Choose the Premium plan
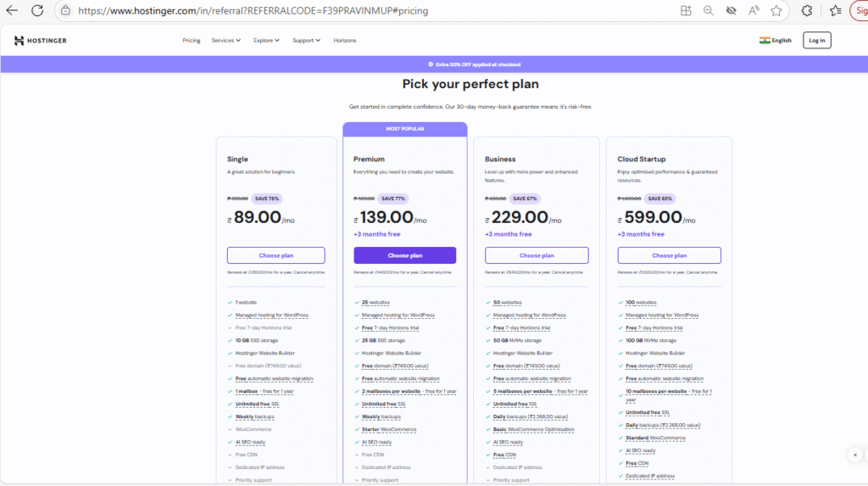Viewport: 868px width, 486px height. [x=404, y=255]
